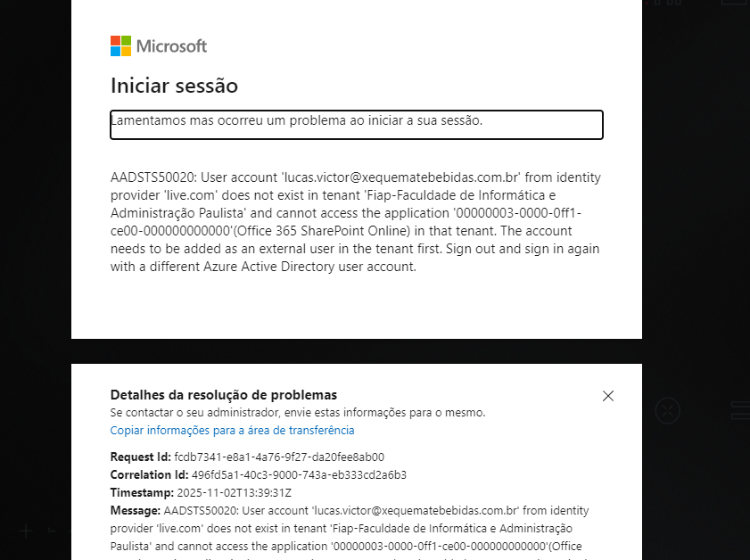Viewport: 750px width, 560px height.
Task: Click the plus icon at bottom-left edge
Action: 24,530
